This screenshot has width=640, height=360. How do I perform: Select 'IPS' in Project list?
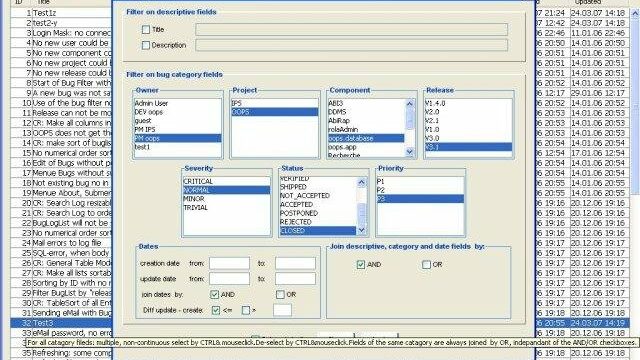point(274,103)
